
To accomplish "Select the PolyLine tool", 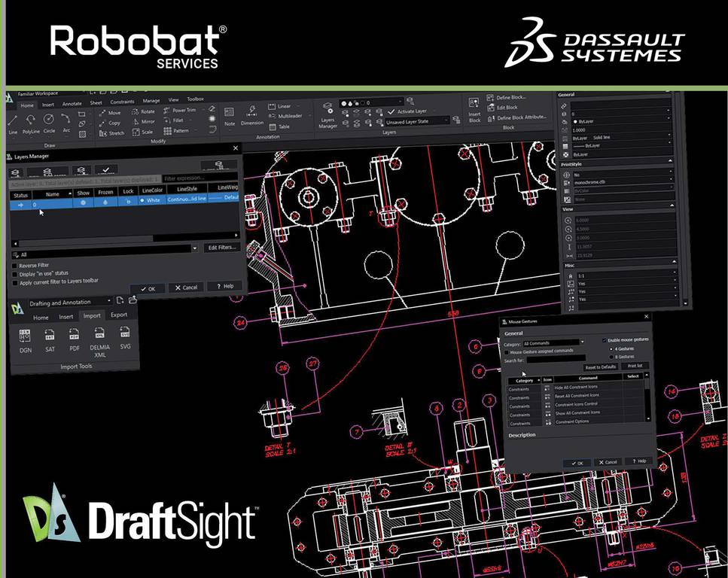I will (x=31, y=124).
